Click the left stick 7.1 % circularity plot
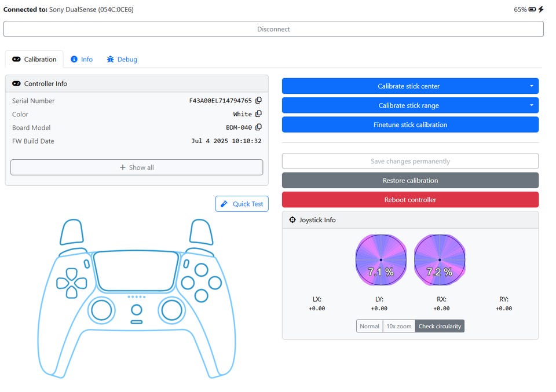This screenshot has width=556, height=392. pyautogui.click(x=381, y=260)
